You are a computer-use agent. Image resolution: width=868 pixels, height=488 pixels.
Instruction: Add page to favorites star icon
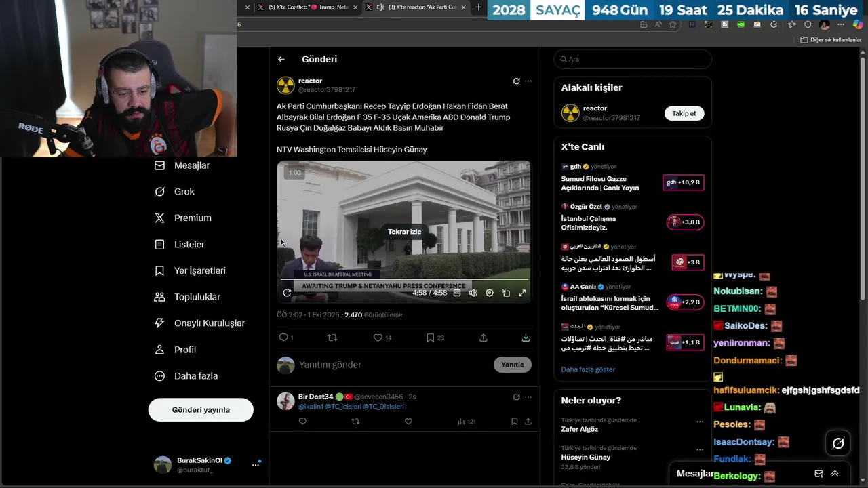673,24
